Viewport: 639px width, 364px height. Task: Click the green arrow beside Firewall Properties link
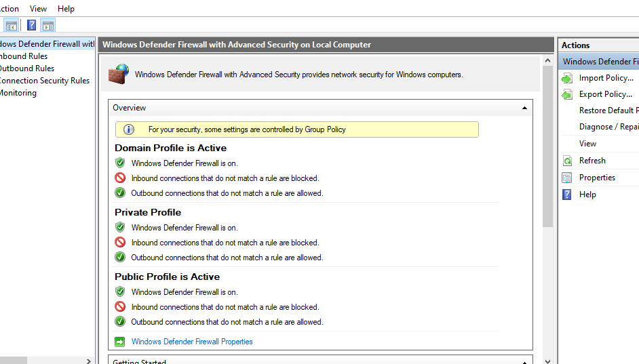tap(120, 342)
